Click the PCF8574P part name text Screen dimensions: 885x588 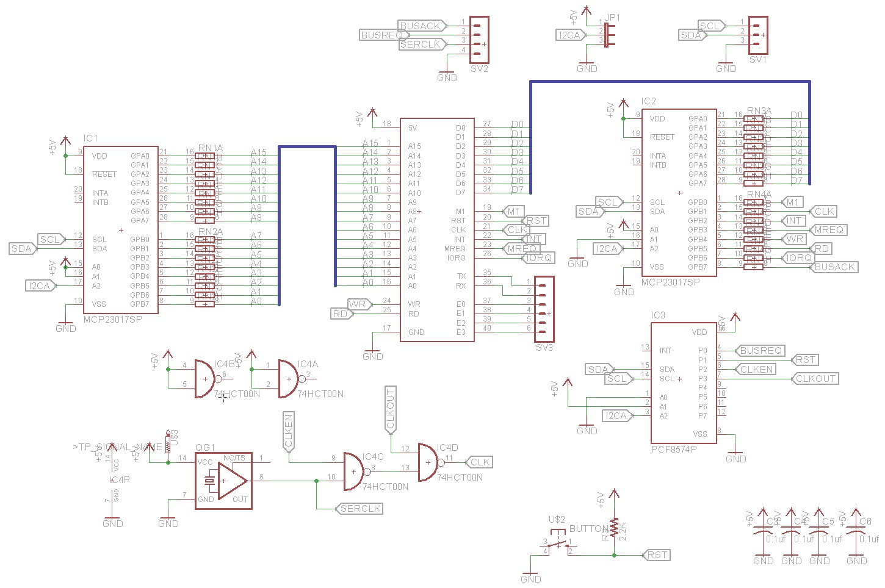coord(674,449)
